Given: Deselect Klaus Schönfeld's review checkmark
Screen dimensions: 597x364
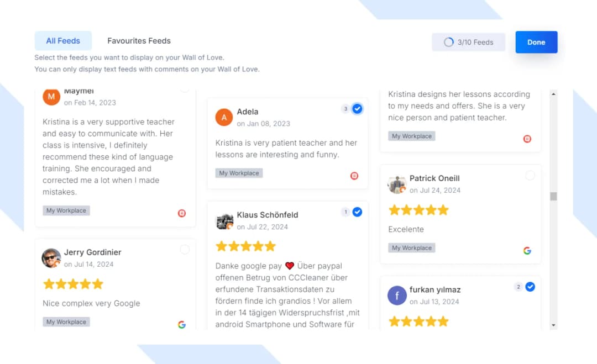Looking at the screenshot, I should pyautogui.click(x=357, y=212).
